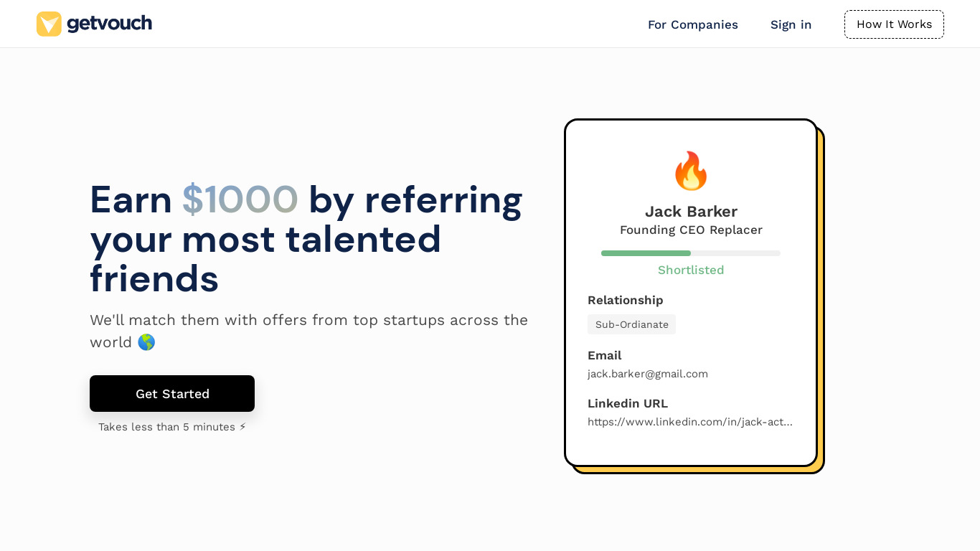Click the Linkedin URL field label
Viewport: 980px width, 551px height.
[627, 403]
